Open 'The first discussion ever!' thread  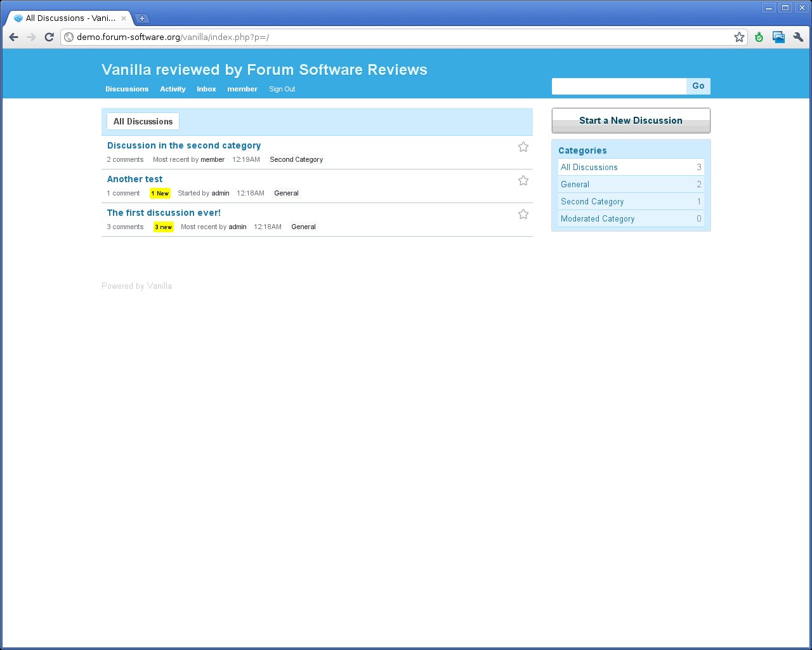coord(164,213)
